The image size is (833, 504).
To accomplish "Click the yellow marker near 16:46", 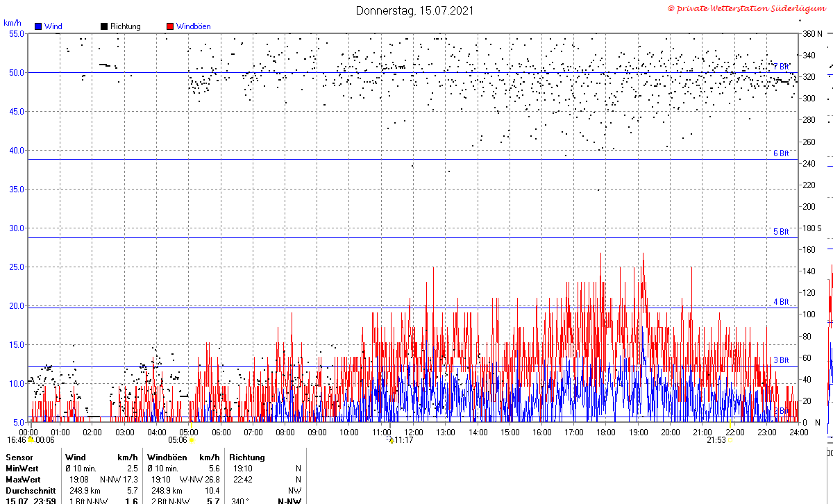I will click(x=30, y=439).
